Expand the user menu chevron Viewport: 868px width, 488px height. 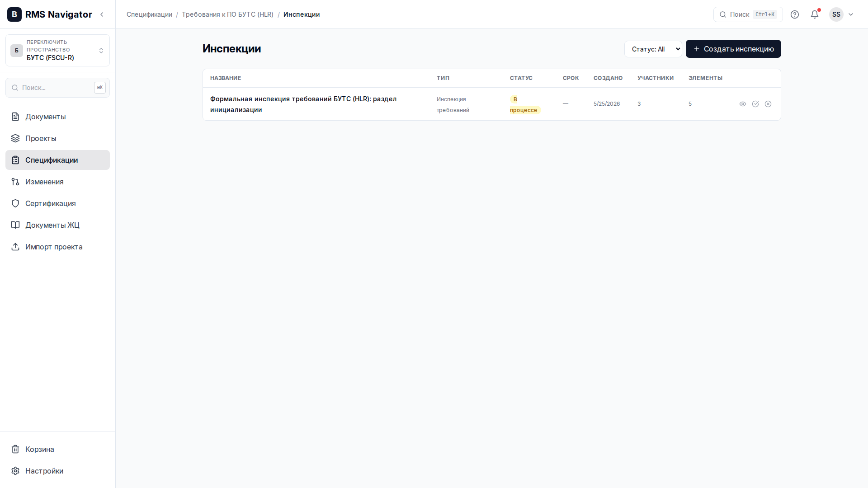851,14
